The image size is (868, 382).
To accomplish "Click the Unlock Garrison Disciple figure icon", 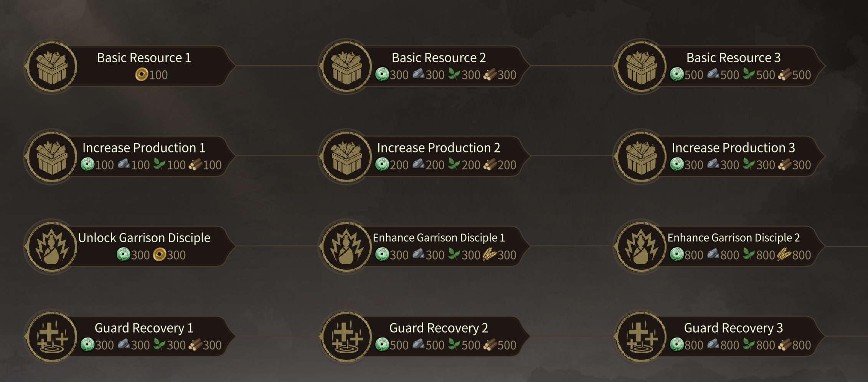I will (52, 247).
